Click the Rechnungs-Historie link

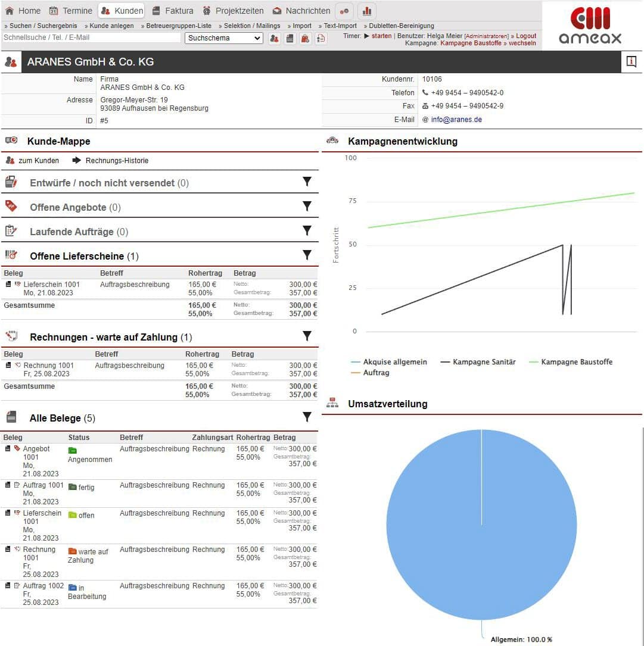(x=117, y=161)
